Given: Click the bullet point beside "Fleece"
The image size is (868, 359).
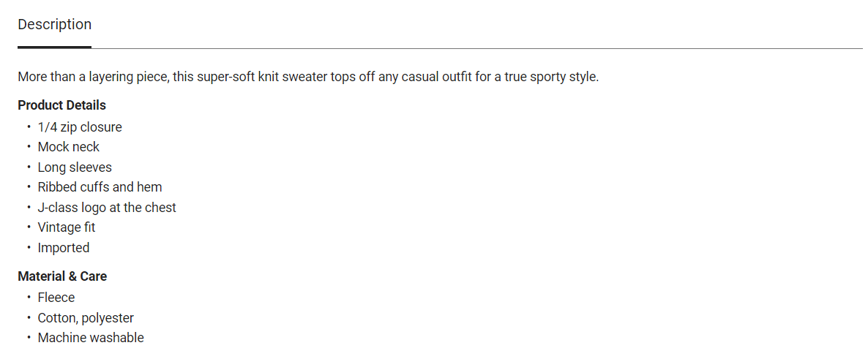Looking at the screenshot, I should 29,298.
